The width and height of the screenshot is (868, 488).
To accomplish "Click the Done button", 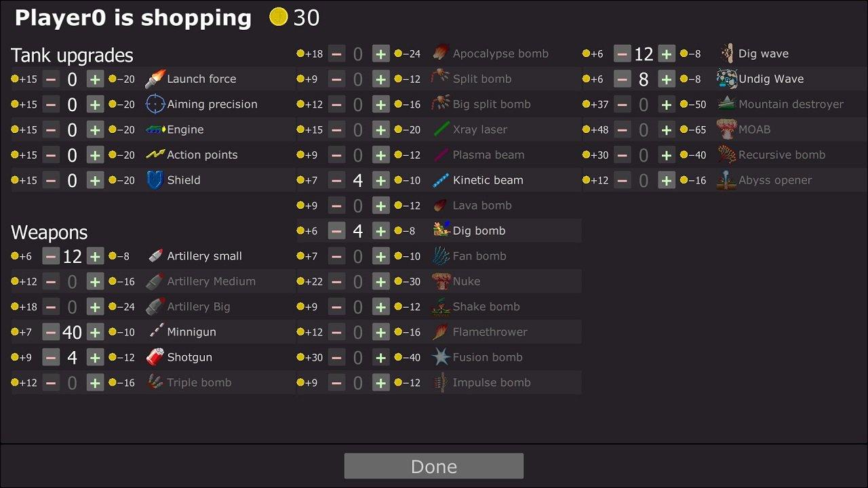I will click(434, 466).
